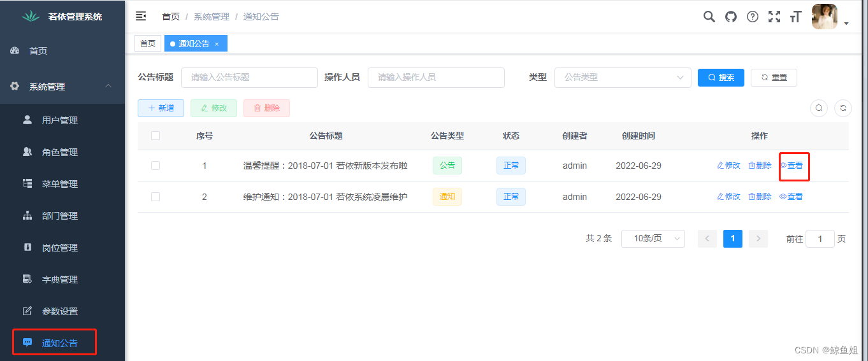Open the 公告类型 type dropdown
The width and height of the screenshot is (868, 361).
click(x=623, y=78)
